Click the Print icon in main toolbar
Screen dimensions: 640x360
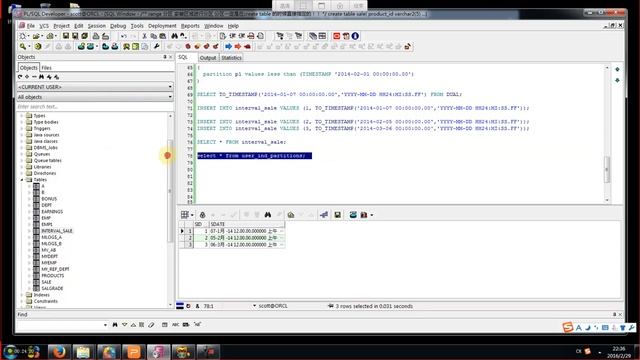point(96,36)
